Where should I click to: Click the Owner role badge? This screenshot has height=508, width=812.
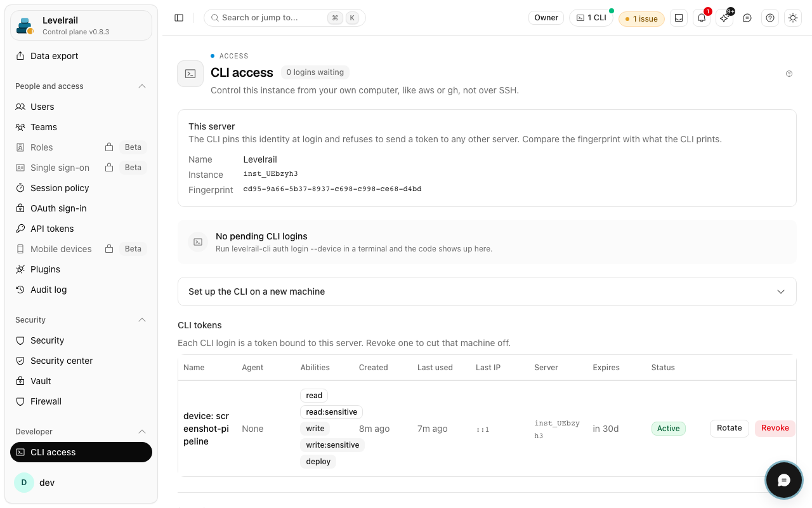tap(546, 18)
